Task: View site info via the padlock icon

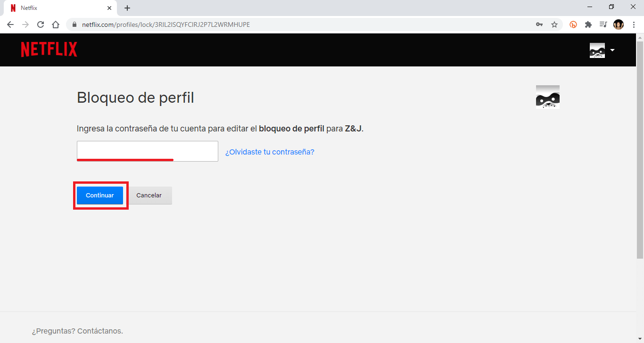Action: [x=74, y=24]
